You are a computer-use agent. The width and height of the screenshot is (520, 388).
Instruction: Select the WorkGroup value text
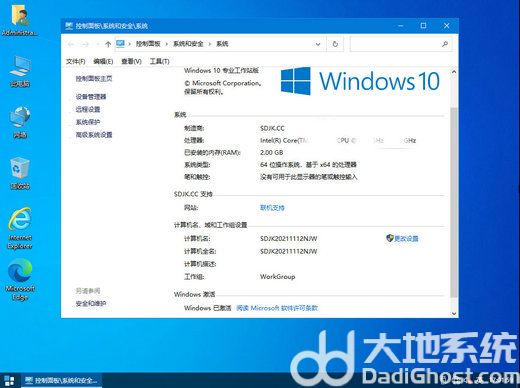click(x=277, y=276)
